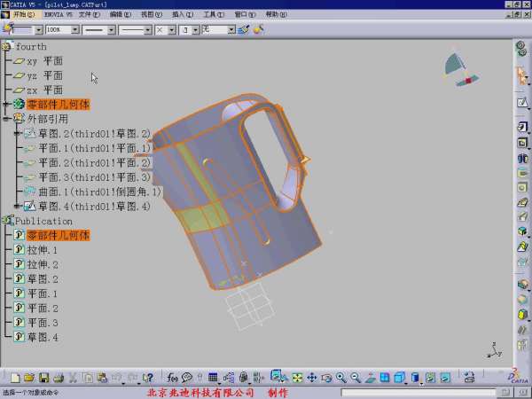
Task: Select the arrow Select tool in right toolbar
Action: (x=521, y=75)
